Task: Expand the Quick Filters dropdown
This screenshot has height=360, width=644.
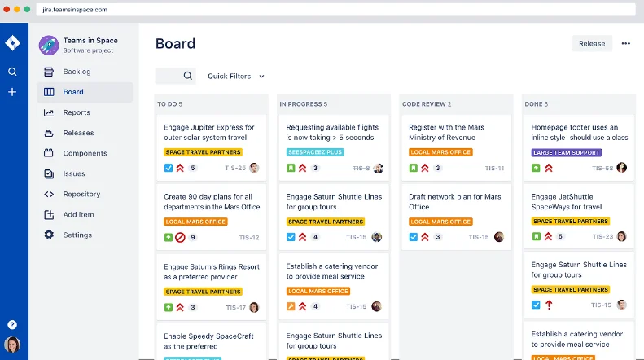Action: (x=236, y=77)
